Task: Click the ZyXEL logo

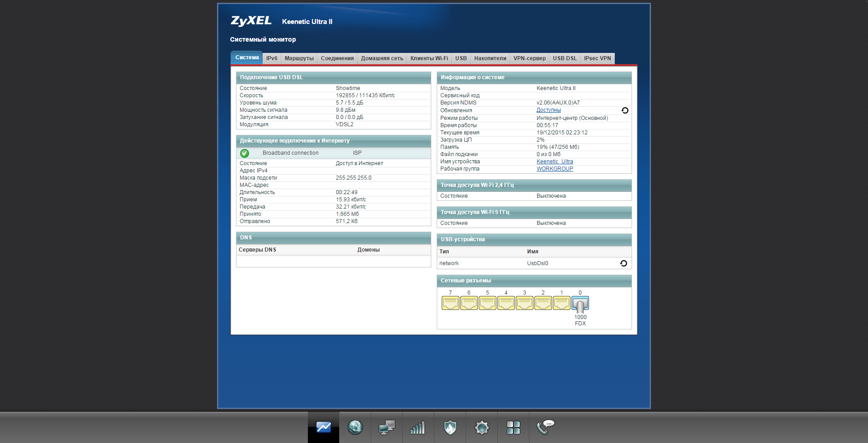Action: coord(251,21)
